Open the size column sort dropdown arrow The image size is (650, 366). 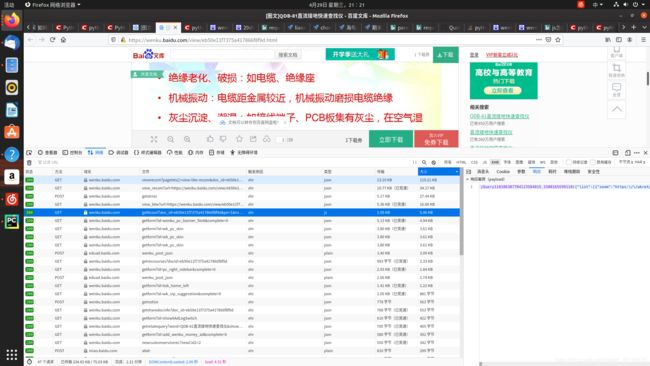click(456, 172)
